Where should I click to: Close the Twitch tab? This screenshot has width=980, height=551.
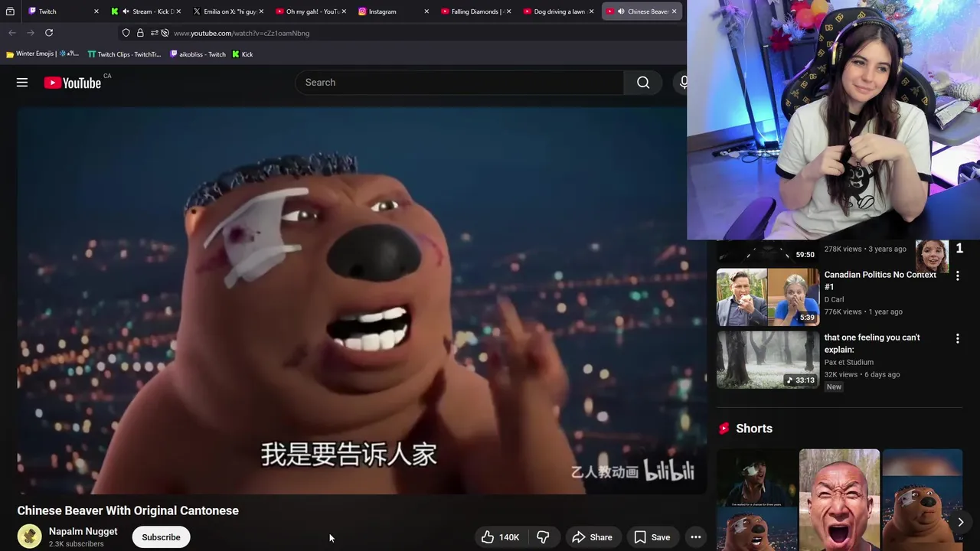96,11
